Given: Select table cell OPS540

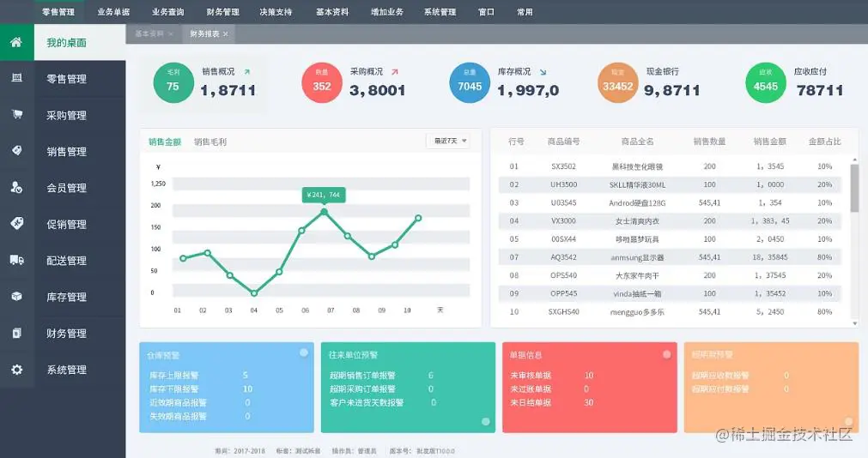Looking at the screenshot, I should click(x=563, y=275).
